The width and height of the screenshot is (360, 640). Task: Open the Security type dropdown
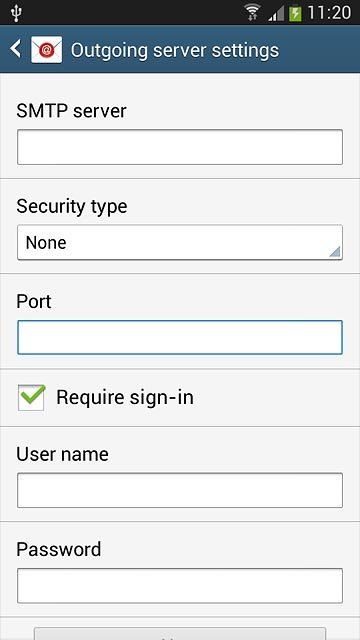180,242
